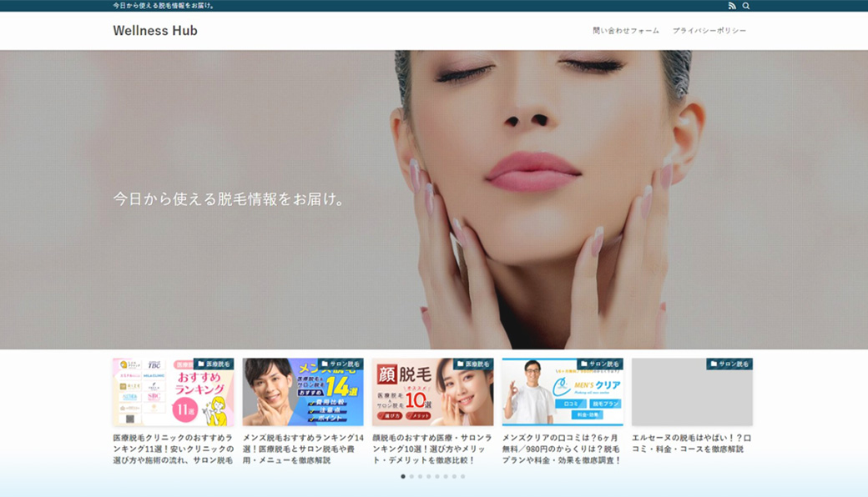Select the second carousel pagination dot
Viewport: 868px width, 497px height.
(411, 477)
